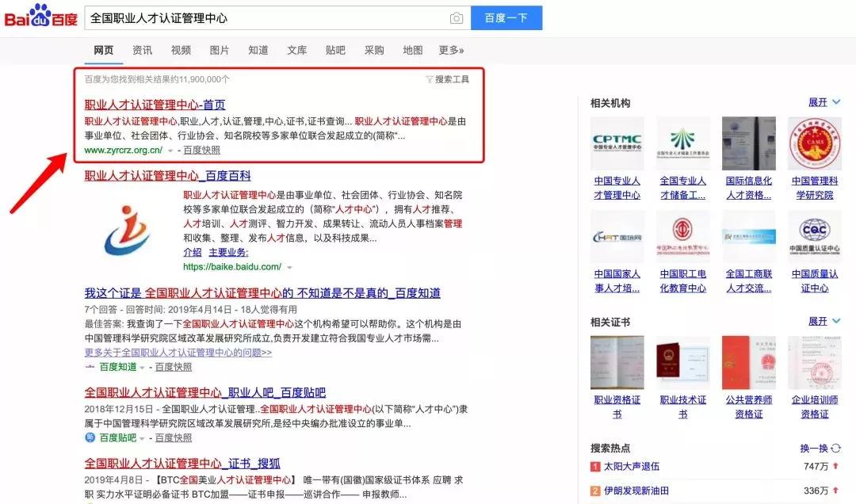The height and width of the screenshot is (504, 856).
Task: Open the 更多» menu
Action: tap(452, 50)
